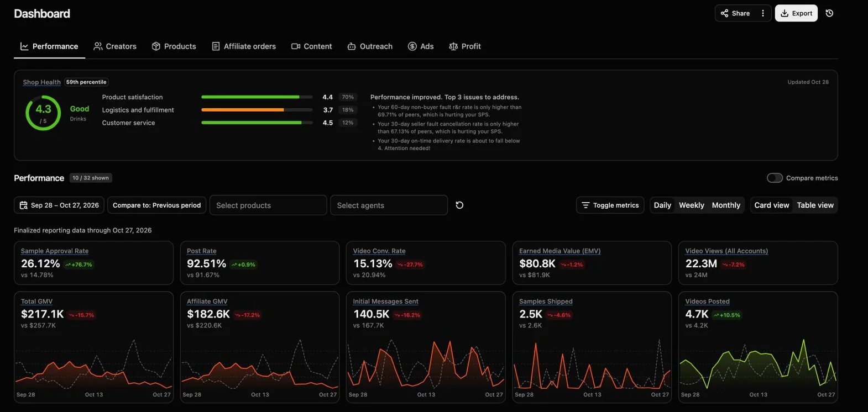Open the Performance tab
The height and width of the screenshot is (412, 868).
coord(49,46)
